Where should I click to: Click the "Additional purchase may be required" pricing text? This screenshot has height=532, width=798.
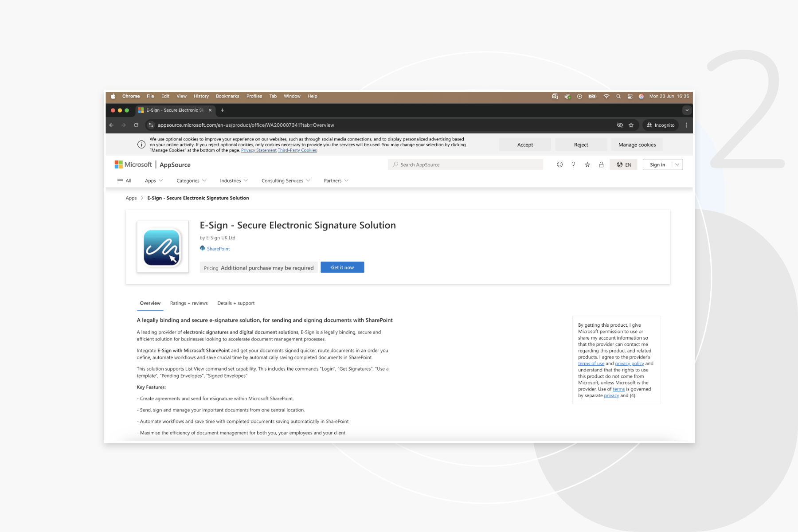pyautogui.click(x=267, y=268)
